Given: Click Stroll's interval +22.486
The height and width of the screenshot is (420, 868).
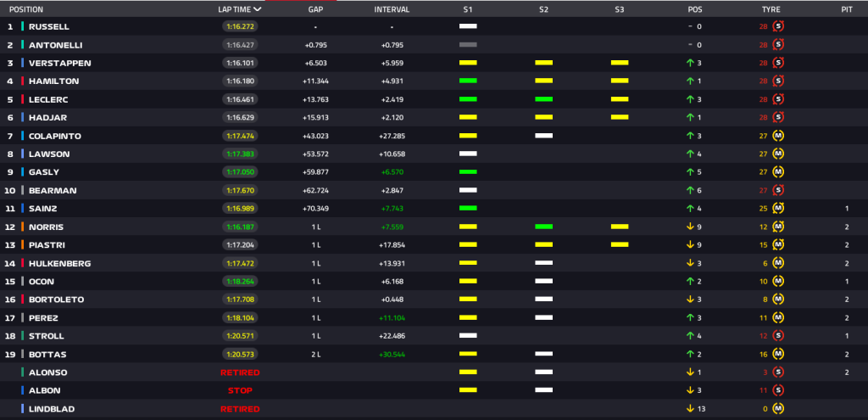Looking at the screenshot, I should pos(392,336).
